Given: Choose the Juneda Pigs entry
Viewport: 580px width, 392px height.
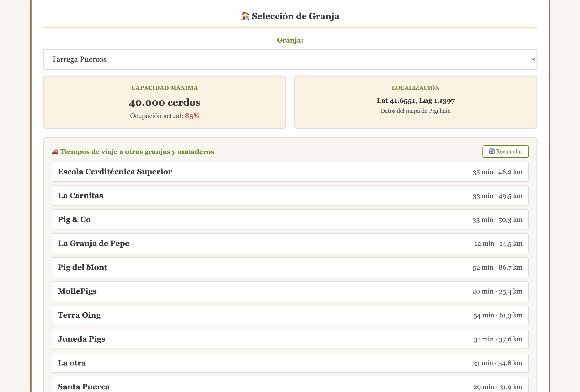Looking at the screenshot, I should pos(290,339).
